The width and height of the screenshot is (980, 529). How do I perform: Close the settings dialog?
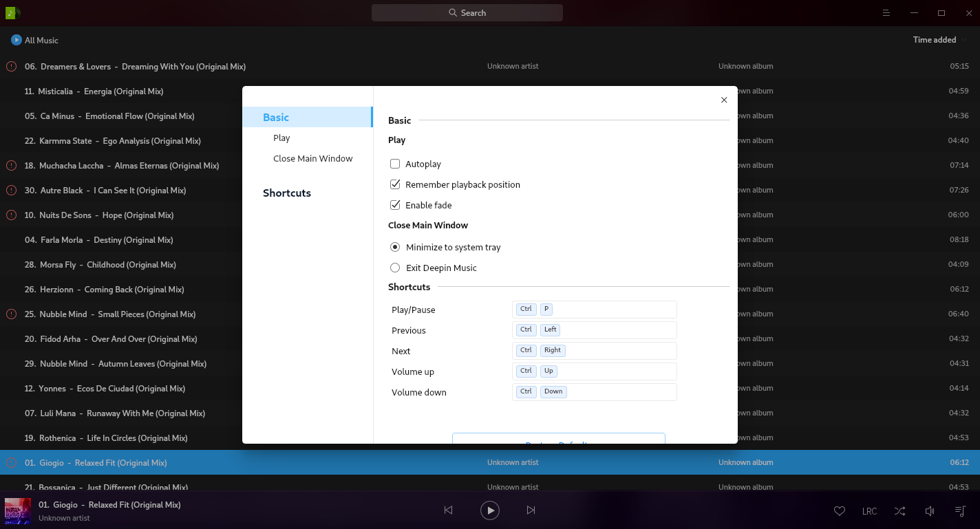tap(724, 100)
